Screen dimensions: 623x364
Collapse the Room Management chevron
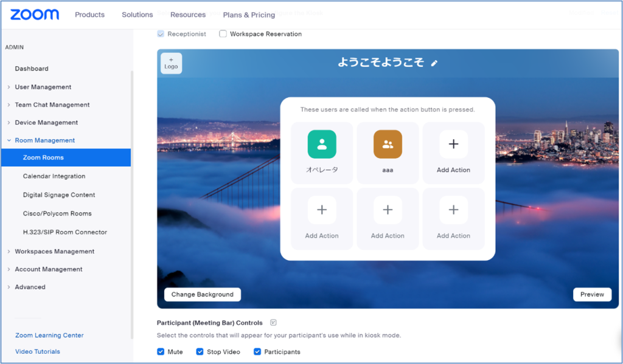click(x=9, y=140)
